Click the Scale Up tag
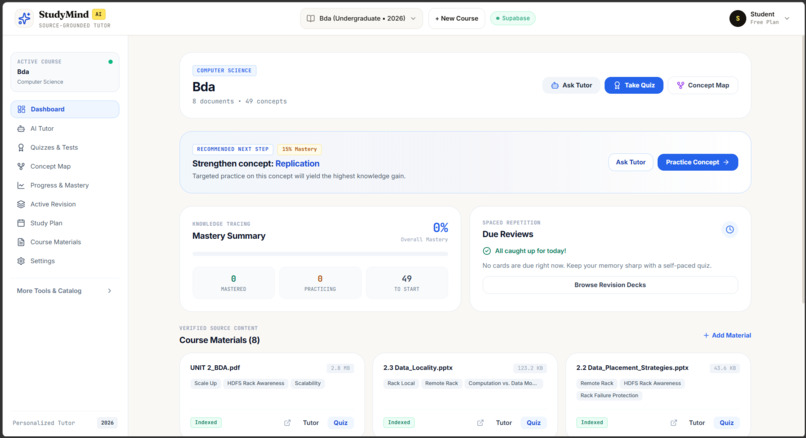The image size is (806, 438). tap(205, 384)
